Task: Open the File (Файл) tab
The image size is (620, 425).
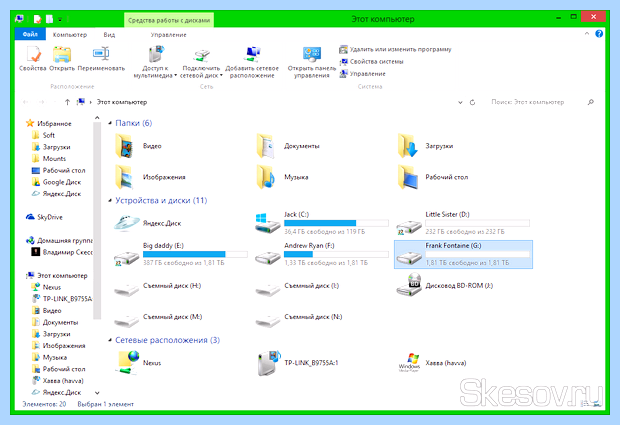Action: tap(30, 34)
